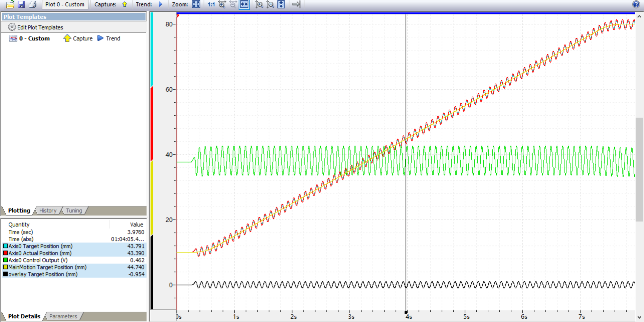The image size is (644, 322).
Task: Click the Control Output value 0.462
Action: point(137,260)
